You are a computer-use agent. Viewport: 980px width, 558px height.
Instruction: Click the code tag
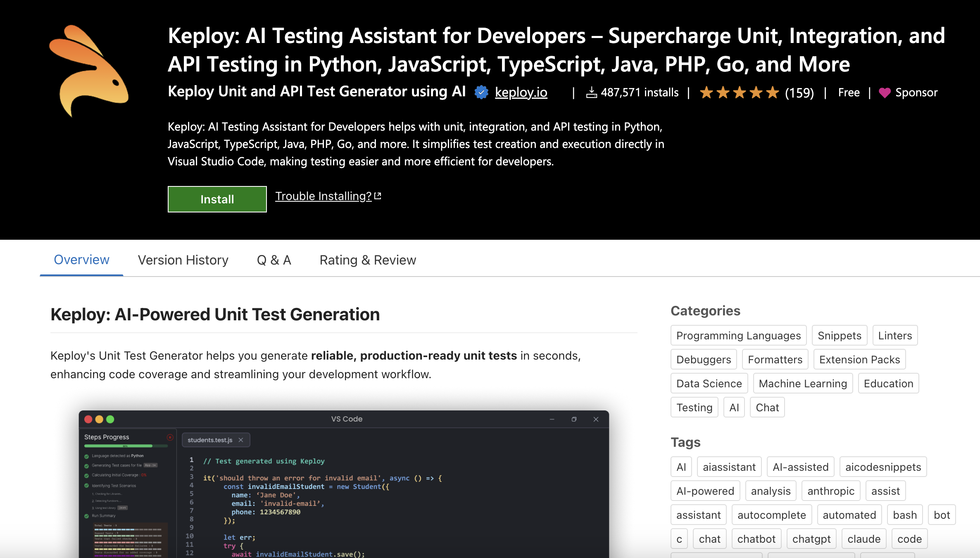(909, 539)
